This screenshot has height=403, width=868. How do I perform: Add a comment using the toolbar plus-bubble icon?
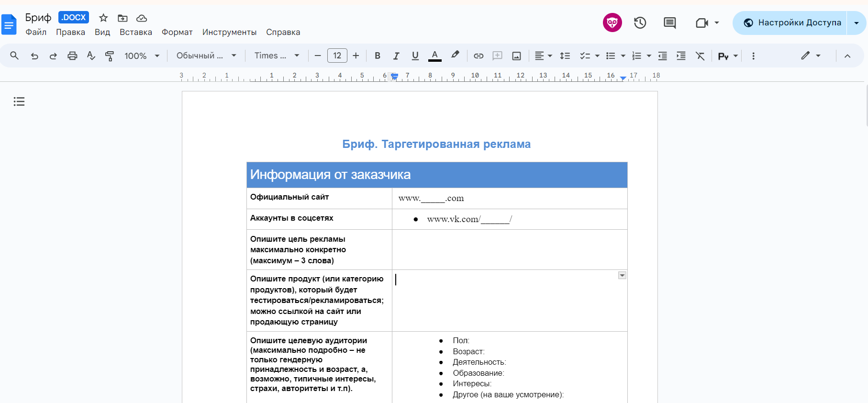coord(498,56)
